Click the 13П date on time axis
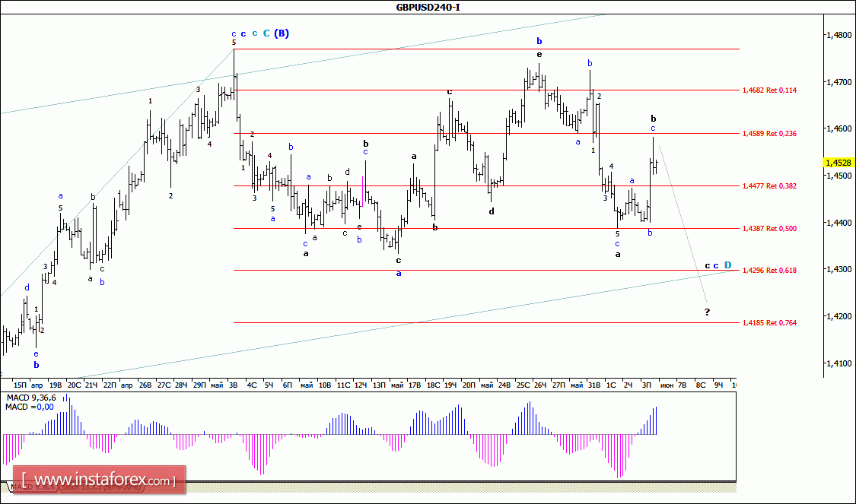 click(x=378, y=385)
